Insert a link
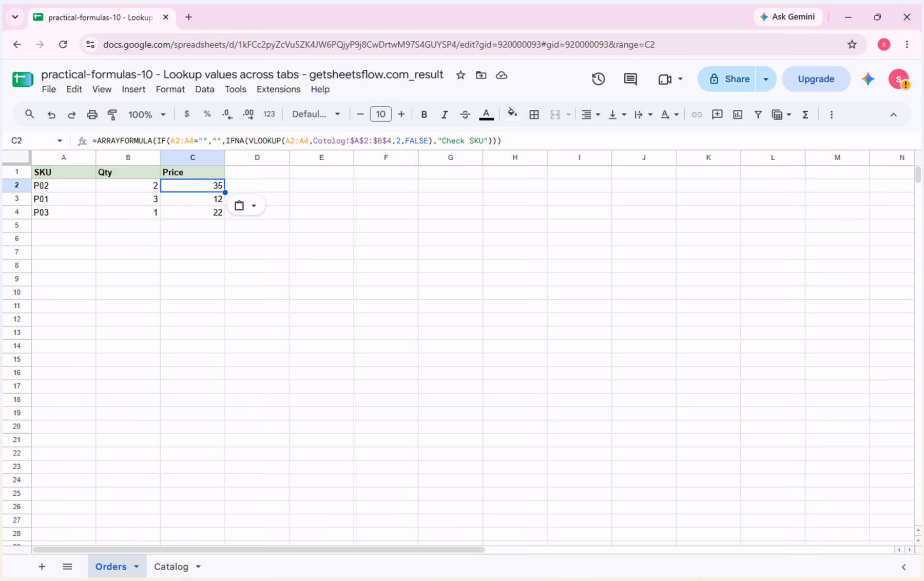 coord(697,114)
